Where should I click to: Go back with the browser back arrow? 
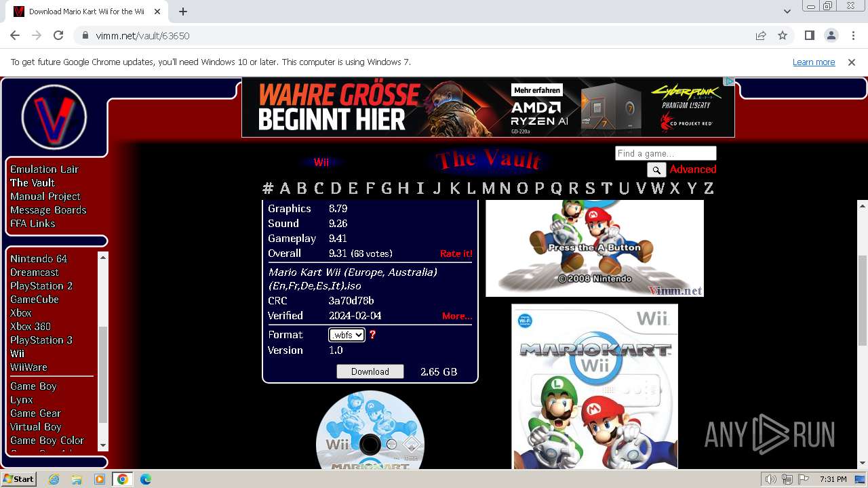coord(15,35)
